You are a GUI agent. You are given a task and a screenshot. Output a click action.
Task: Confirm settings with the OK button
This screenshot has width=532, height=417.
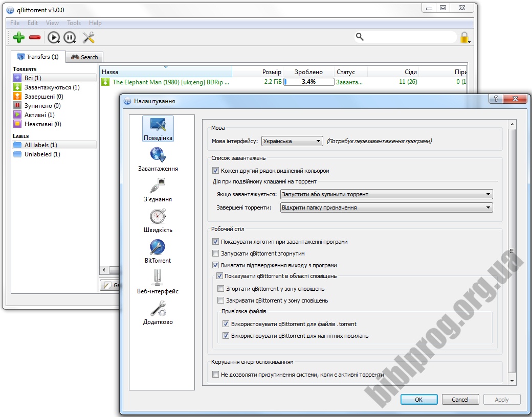[418, 400]
